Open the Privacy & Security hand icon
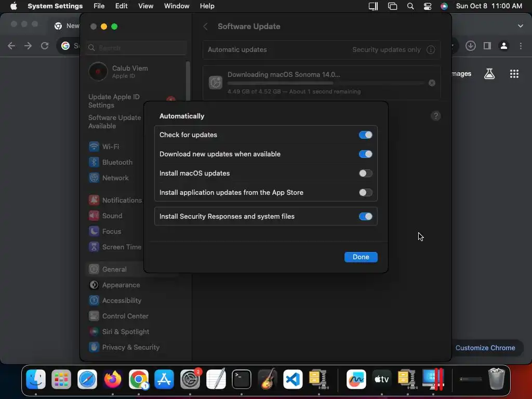Viewport: 532px width, 399px height. [x=94, y=347]
